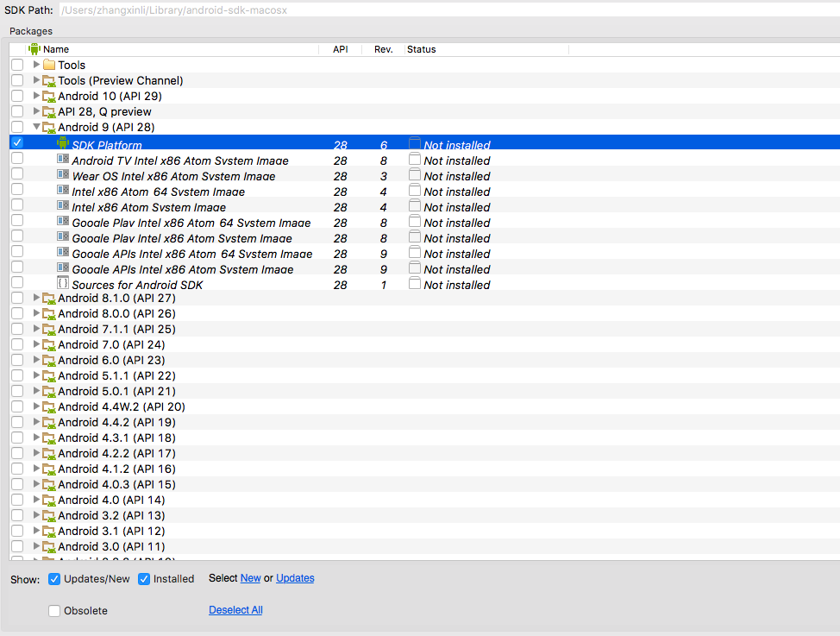Collapse the Android 9 (API 28) group
The width and height of the screenshot is (840, 636).
36,127
